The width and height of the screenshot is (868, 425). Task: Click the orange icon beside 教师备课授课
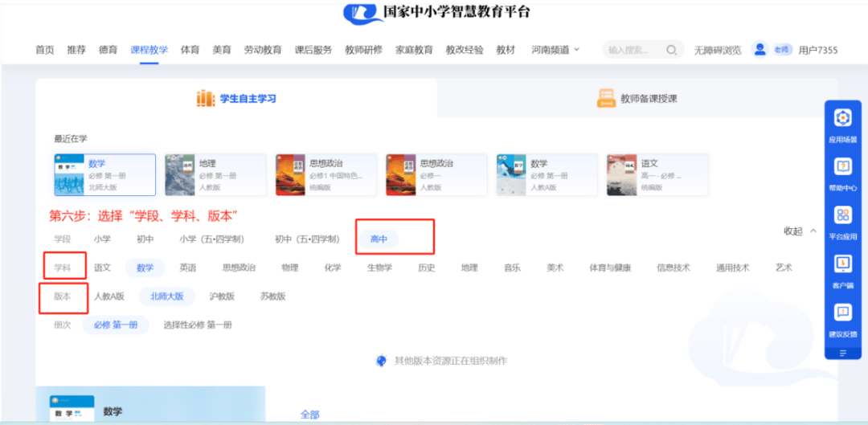(x=606, y=98)
